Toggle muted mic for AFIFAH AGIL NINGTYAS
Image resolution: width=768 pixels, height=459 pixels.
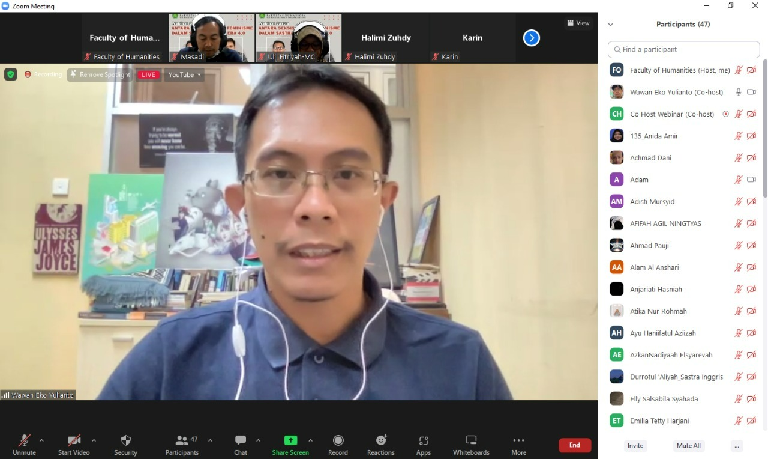pos(738,223)
